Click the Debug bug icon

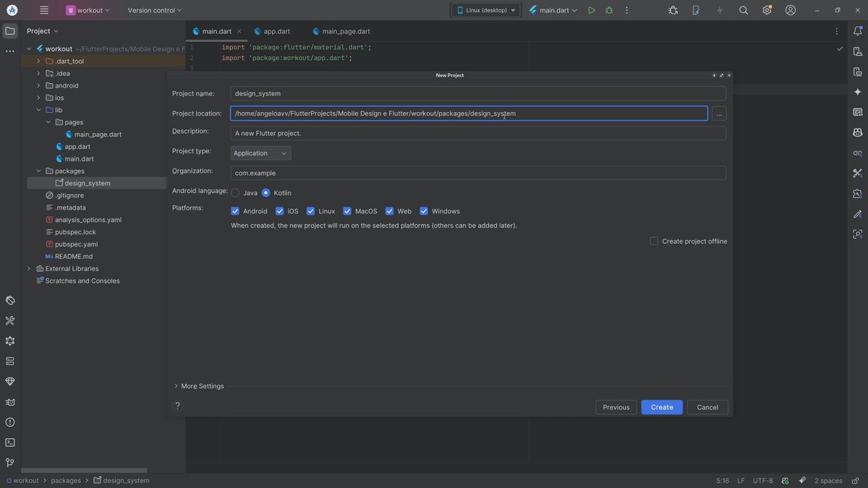click(609, 10)
